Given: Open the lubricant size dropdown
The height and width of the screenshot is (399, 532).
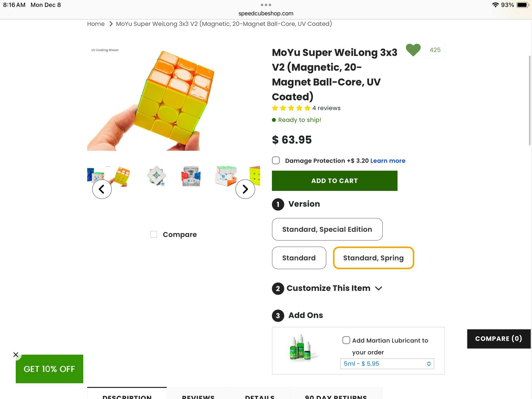Looking at the screenshot, I should click(x=387, y=364).
